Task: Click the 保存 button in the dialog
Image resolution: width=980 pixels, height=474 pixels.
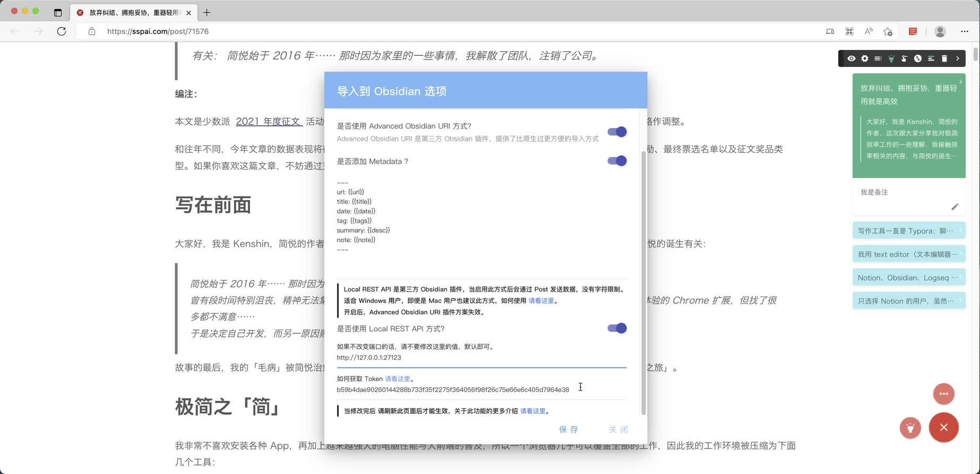Action: point(569,429)
